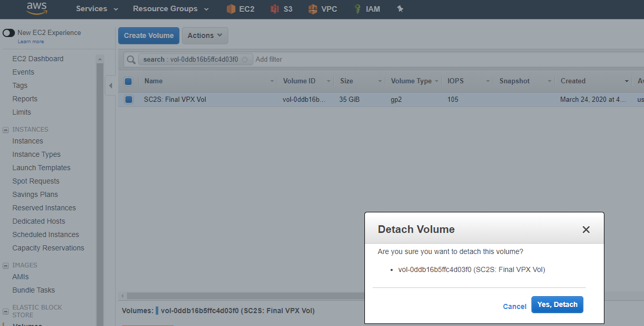644x326 pixels.
Task: Open Spot Requests in sidebar
Action: point(36,181)
